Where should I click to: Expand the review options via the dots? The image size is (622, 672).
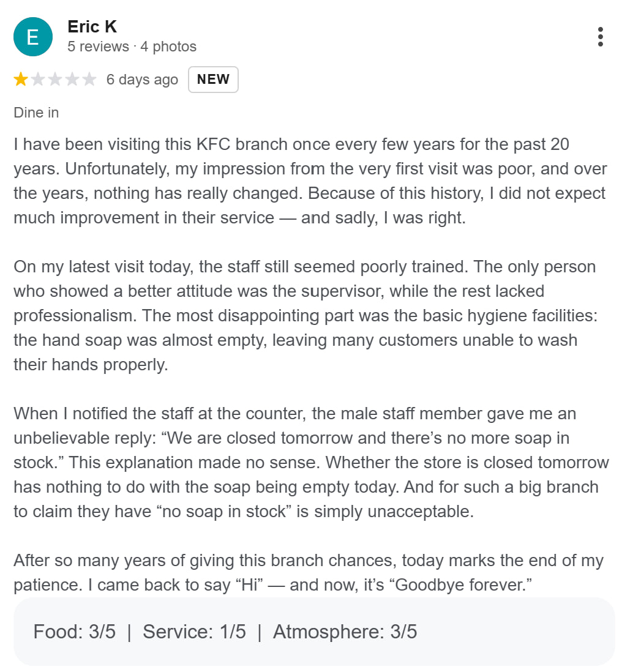(x=601, y=36)
